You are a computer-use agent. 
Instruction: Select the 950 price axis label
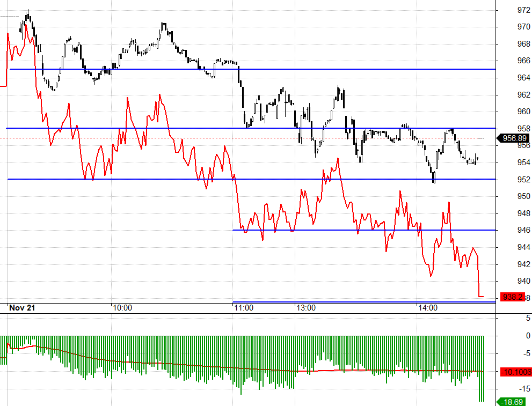coord(523,196)
